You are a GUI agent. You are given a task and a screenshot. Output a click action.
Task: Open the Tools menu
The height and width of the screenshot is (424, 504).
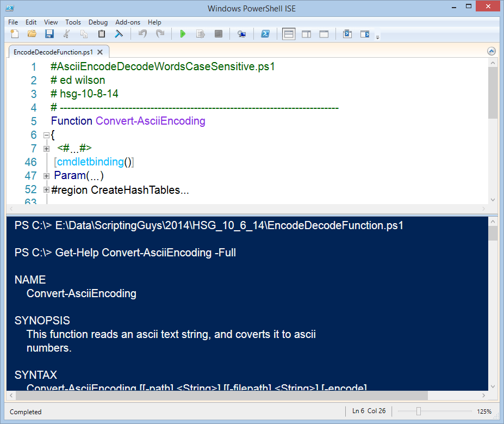73,22
